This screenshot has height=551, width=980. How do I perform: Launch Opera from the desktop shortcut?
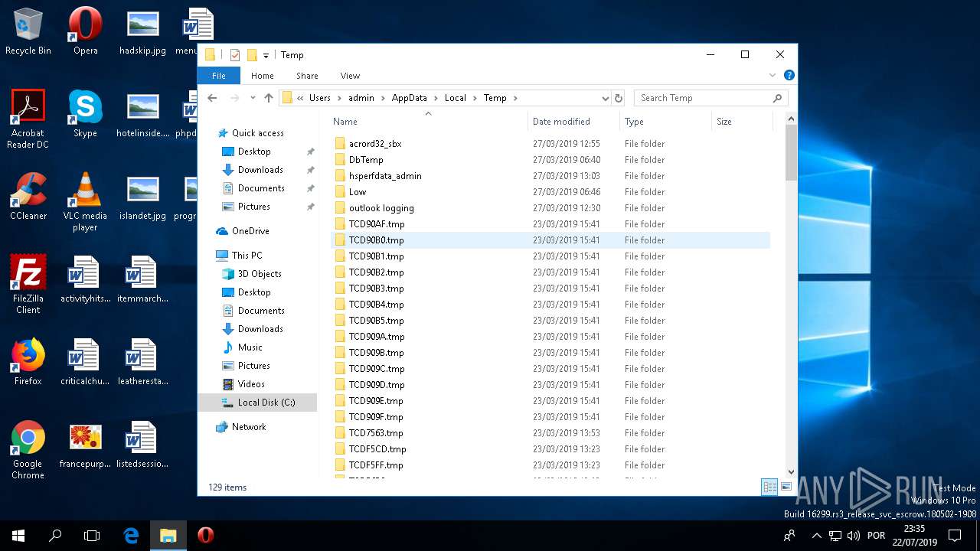coord(85,31)
